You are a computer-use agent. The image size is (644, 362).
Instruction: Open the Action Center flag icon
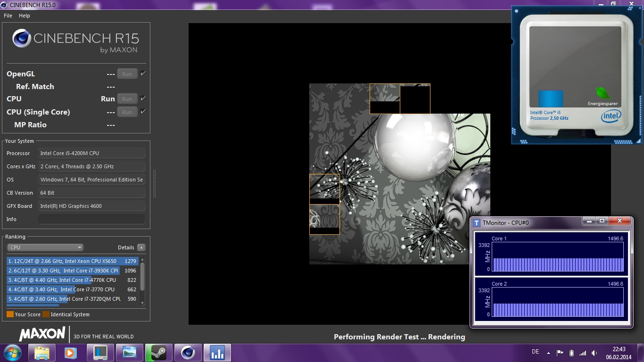point(560,353)
